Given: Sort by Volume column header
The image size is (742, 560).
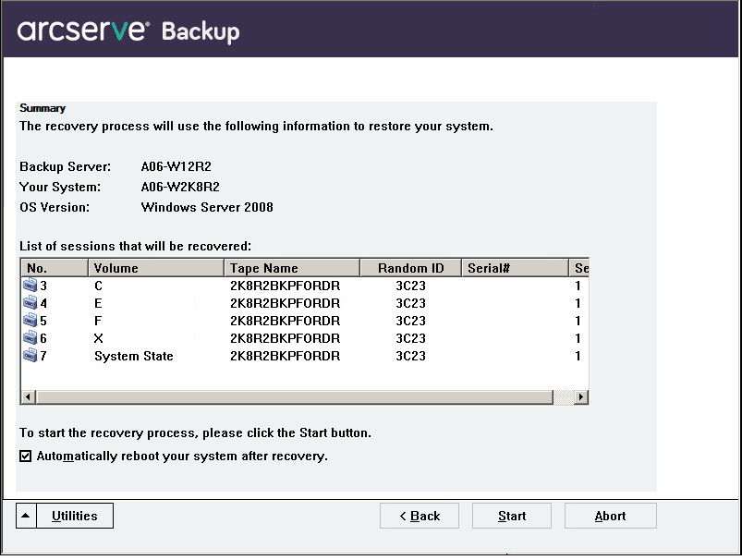Looking at the screenshot, I should (155, 268).
